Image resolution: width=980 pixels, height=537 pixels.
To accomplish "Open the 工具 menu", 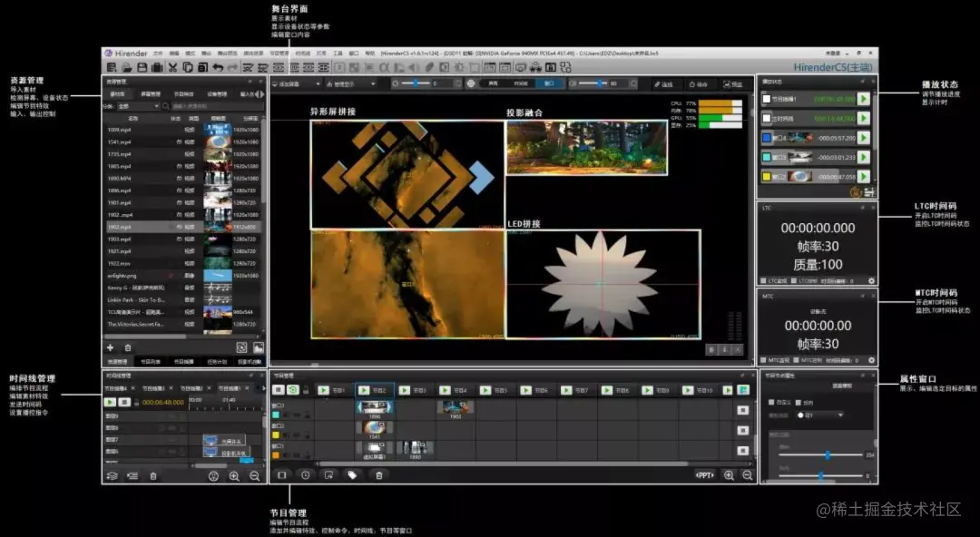I will [x=338, y=54].
